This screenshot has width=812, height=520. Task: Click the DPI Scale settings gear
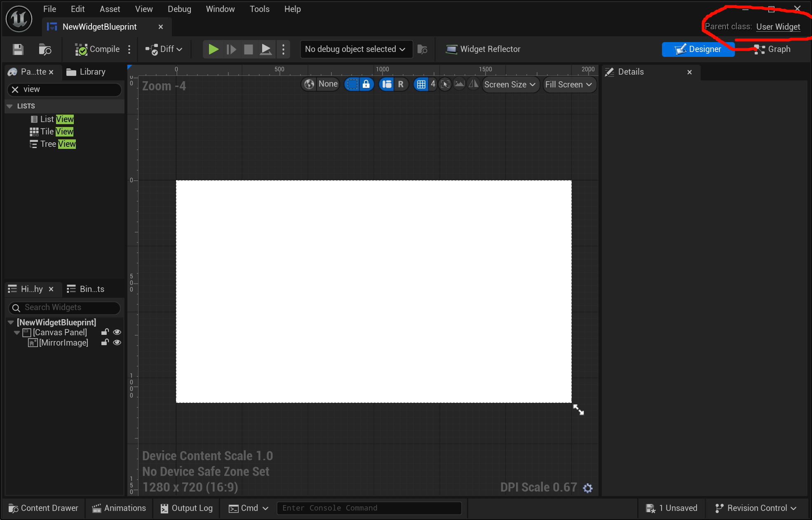coord(588,488)
